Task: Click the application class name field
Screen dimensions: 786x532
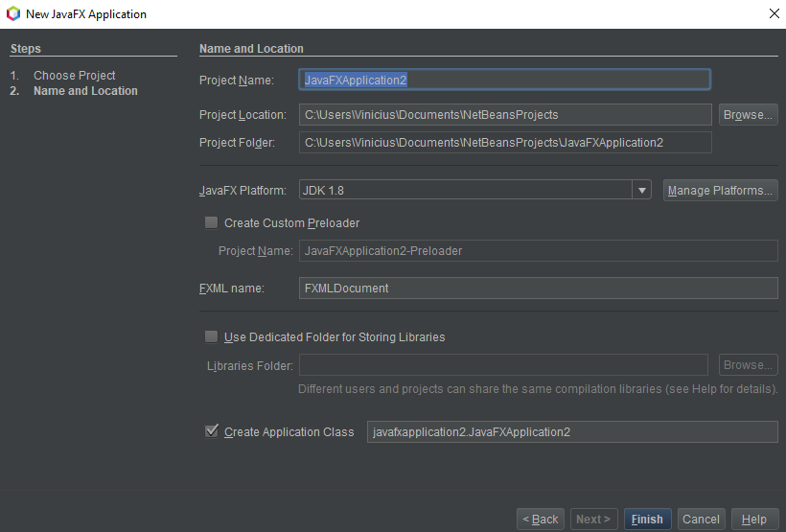Action: tap(572, 431)
